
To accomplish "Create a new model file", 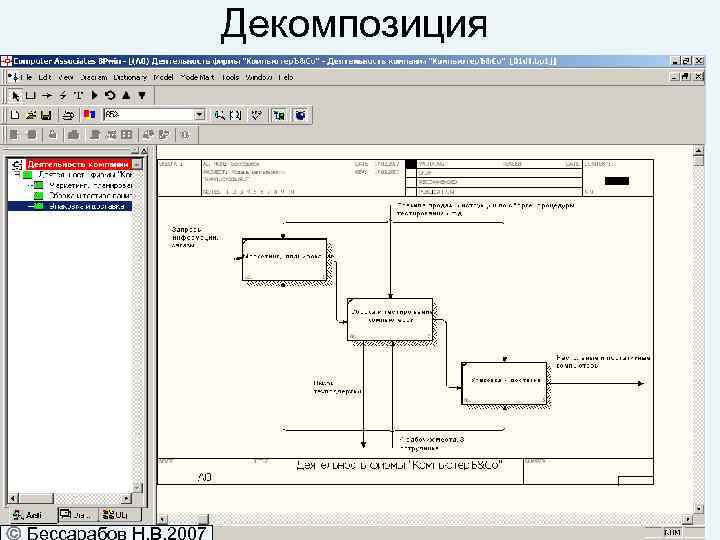I will click(15, 115).
